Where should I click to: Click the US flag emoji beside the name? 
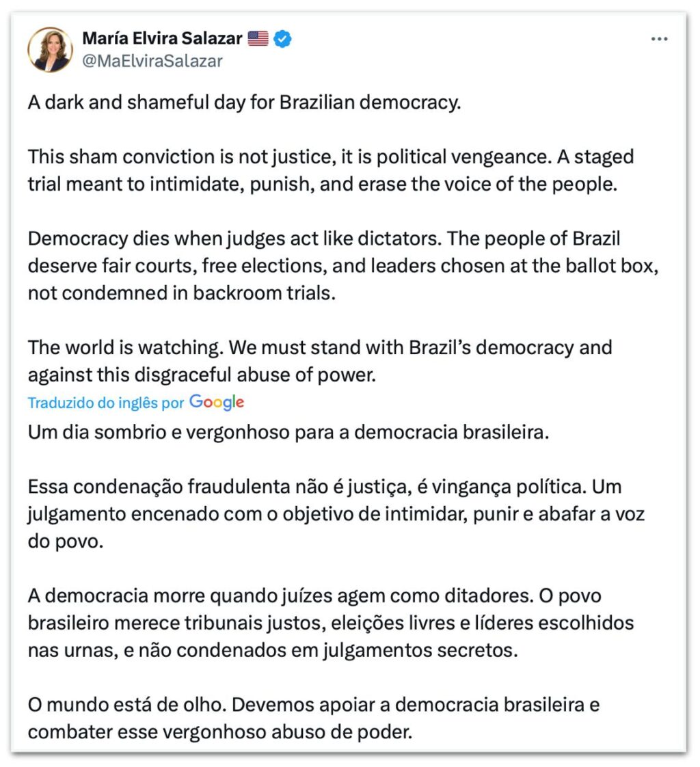258,39
